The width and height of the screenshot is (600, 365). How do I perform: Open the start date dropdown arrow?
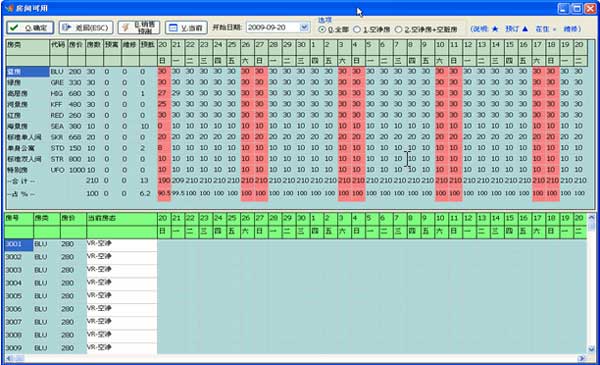(304, 28)
